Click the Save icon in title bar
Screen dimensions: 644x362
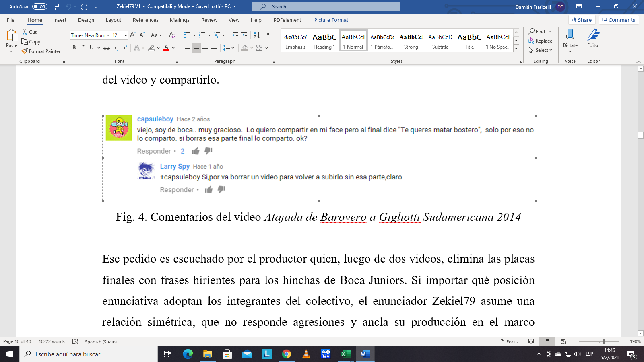pos(57,7)
